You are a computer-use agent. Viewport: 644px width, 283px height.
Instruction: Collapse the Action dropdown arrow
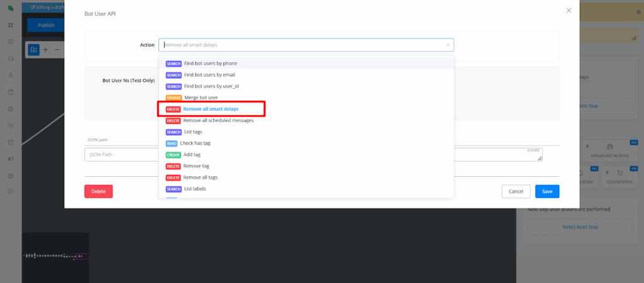(448, 45)
